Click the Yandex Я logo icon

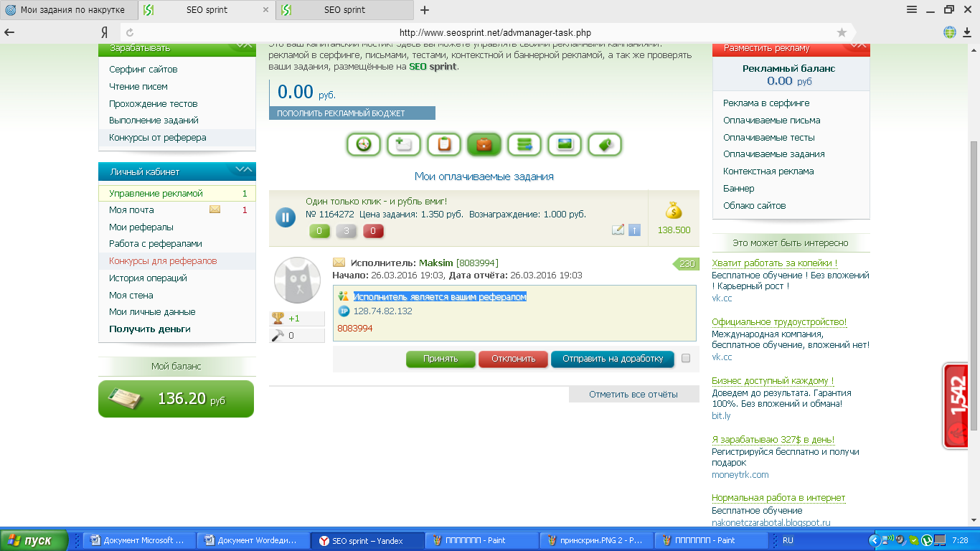click(x=104, y=32)
